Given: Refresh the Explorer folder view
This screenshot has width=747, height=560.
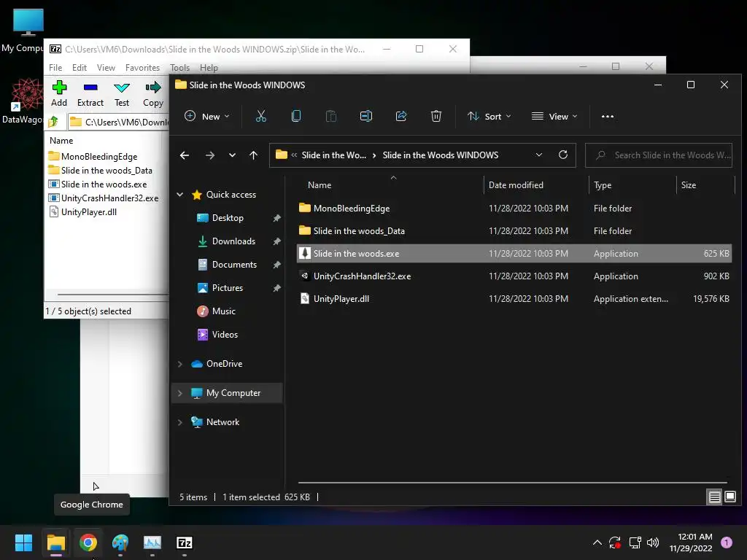Looking at the screenshot, I should (x=563, y=155).
